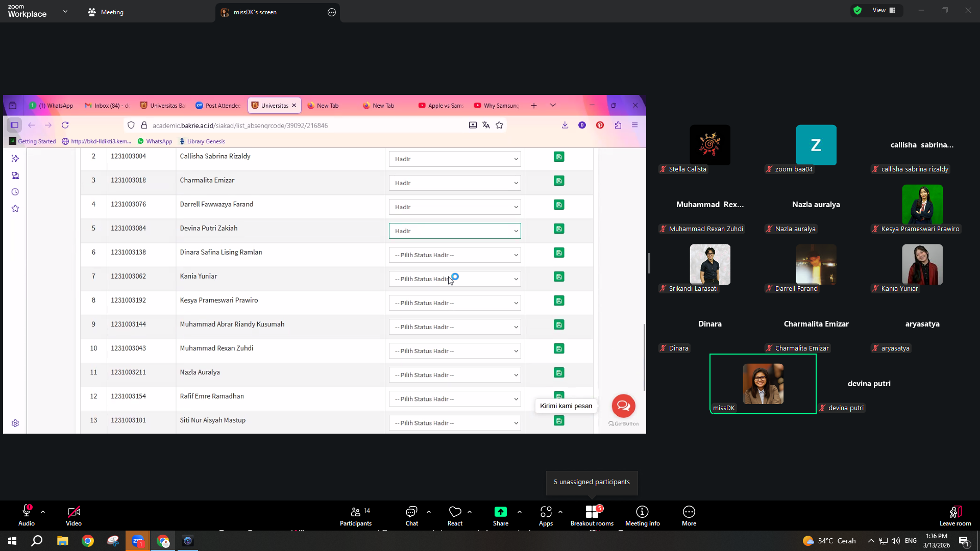Screen dimensions: 980x551
Task: Expand apps options arrow beside Apps
Action: [x=560, y=512]
